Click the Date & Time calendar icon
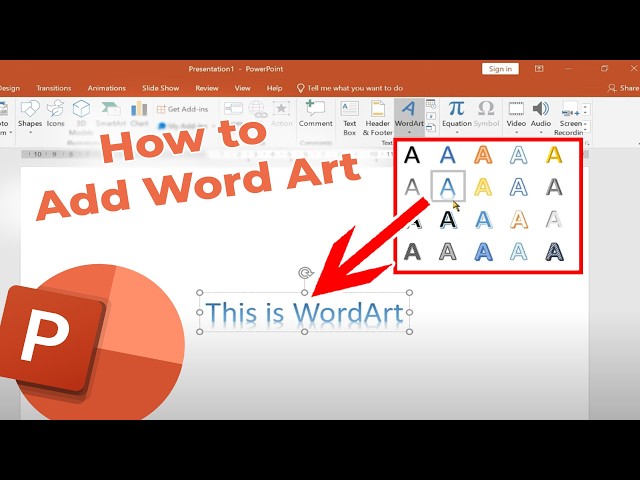The image size is (640, 480). coord(431,104)
